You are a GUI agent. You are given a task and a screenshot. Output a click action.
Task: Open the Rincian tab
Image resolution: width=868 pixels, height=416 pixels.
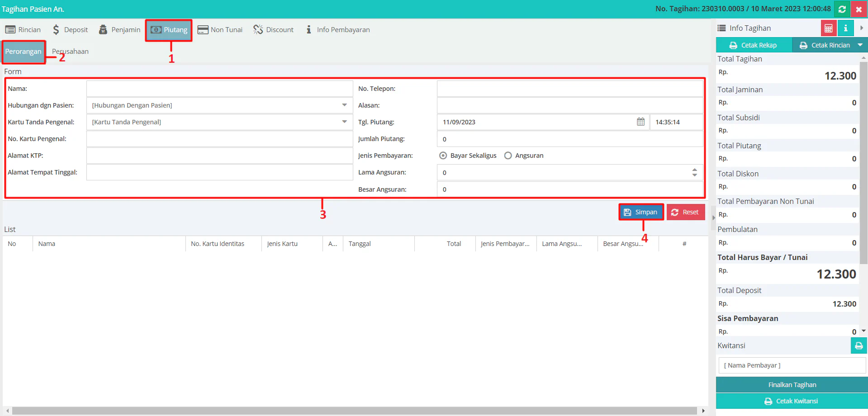(x=23, y=30)
